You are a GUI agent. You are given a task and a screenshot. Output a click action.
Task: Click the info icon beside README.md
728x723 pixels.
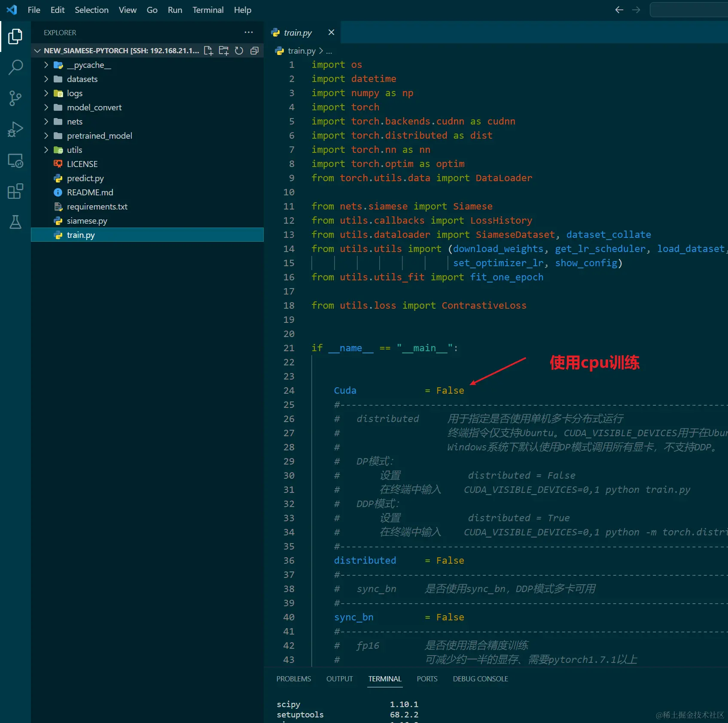click(x=58, y=192)
